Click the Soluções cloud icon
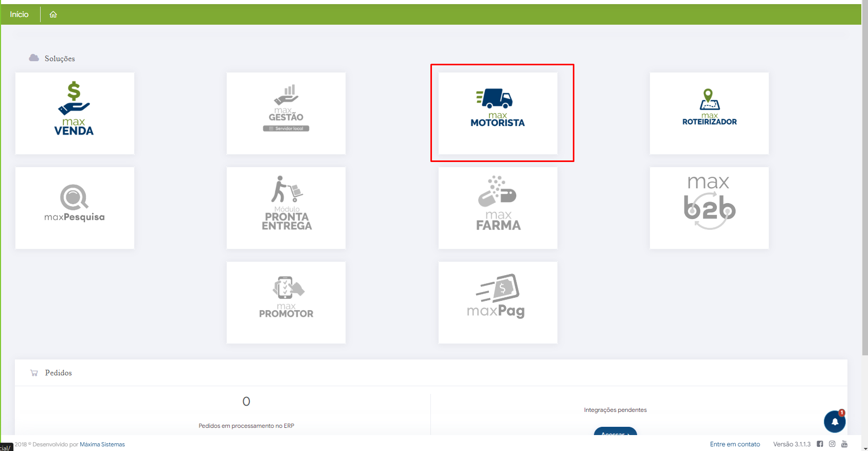 click(34, 58)
